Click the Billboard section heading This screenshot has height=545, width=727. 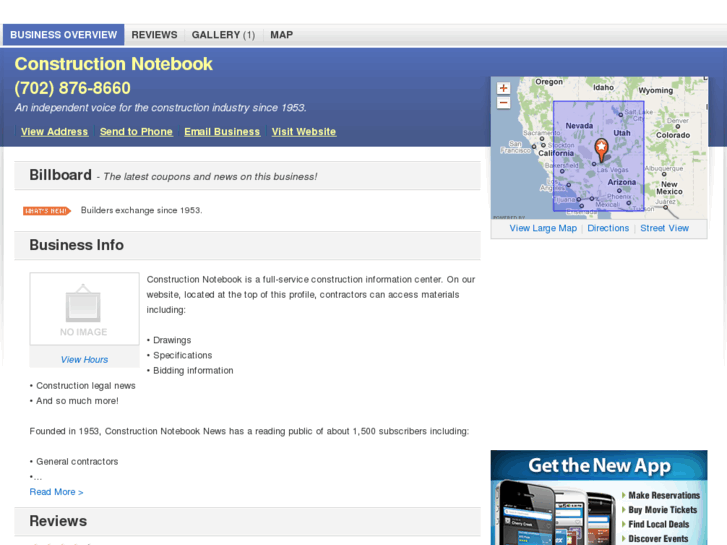(60, 175)
